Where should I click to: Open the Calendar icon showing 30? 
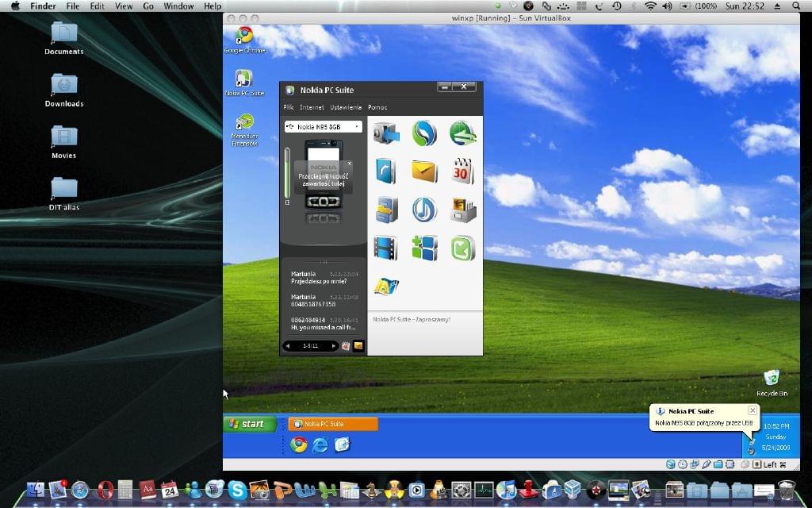(462, 171)
